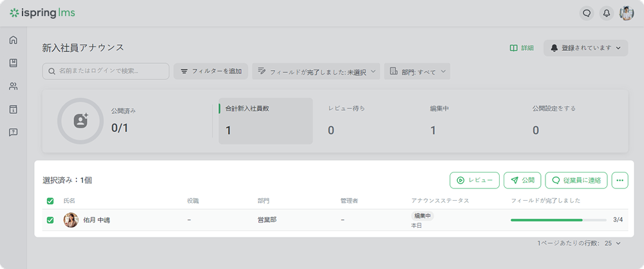Open the help chat icon in sidebar
Image resolution: width=644 pixels, height=269 pixels.
pyautogui.click(x=13, y=133)
